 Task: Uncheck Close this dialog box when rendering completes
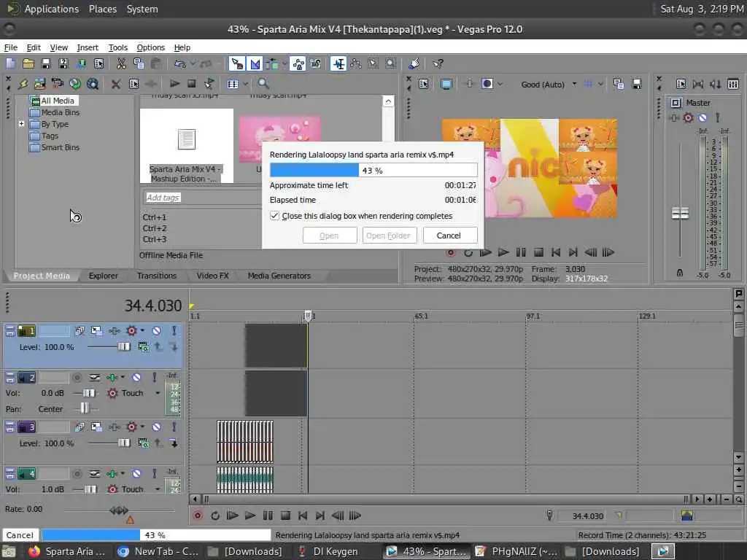274,216
